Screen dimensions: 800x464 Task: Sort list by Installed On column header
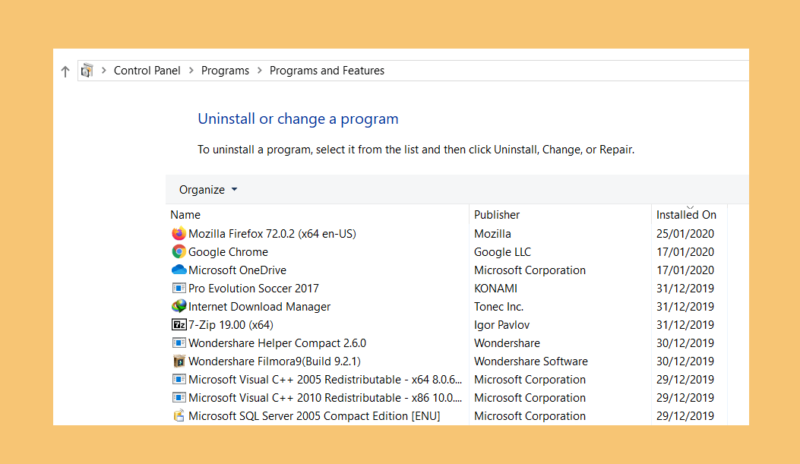click(686, 215)
